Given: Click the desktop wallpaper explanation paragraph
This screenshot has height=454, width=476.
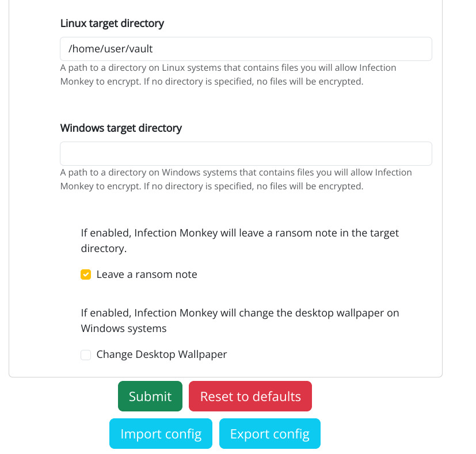Looking at the screenshot, I should point(239,321).
